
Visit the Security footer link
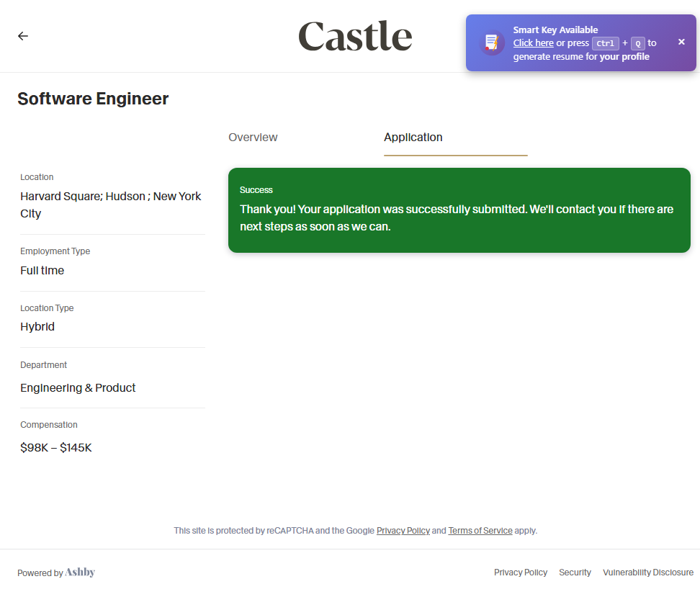pyautogui.click(x=575, y=573)
